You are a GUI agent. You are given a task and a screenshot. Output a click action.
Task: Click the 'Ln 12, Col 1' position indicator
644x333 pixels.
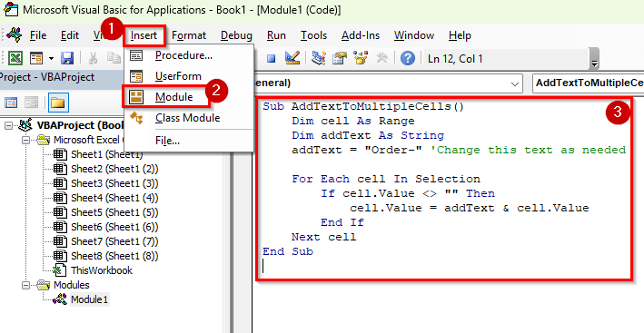(x=455, y=59)
